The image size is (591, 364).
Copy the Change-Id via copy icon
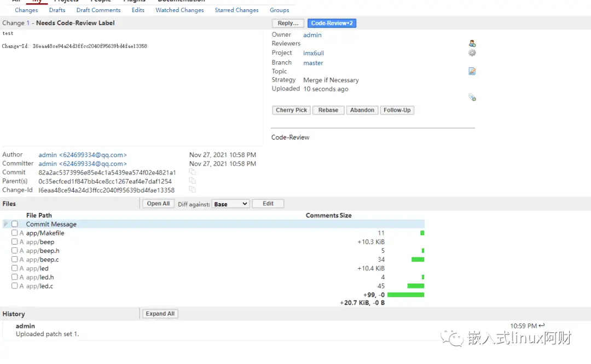(x=192, y=189)
